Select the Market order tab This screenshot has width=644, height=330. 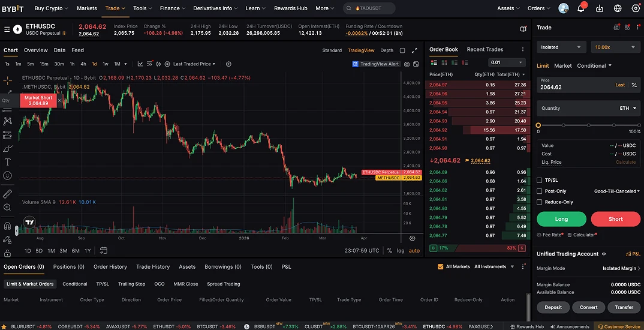[562, 66]
